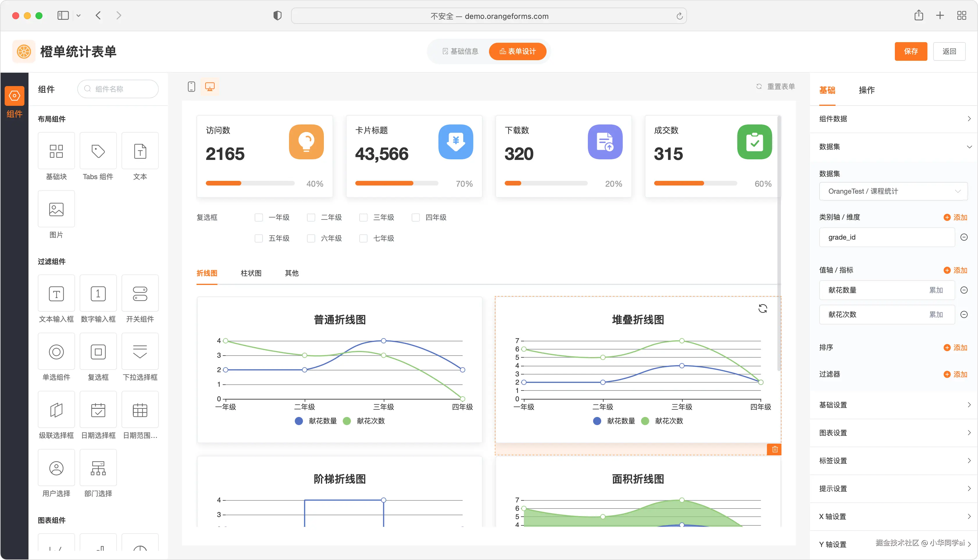Screen dimensions: 978x560
Task: Switch to the 操作 panel tab
Action: tap(866, 90)
